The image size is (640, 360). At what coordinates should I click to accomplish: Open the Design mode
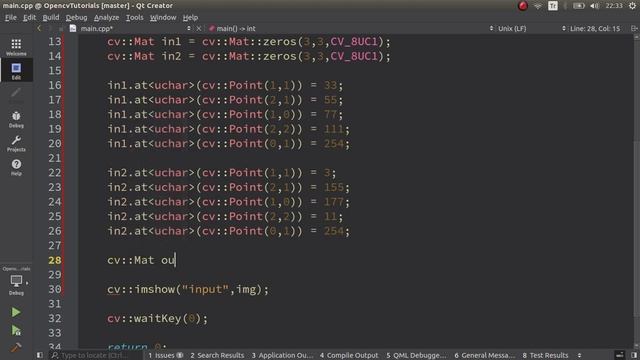16,95
